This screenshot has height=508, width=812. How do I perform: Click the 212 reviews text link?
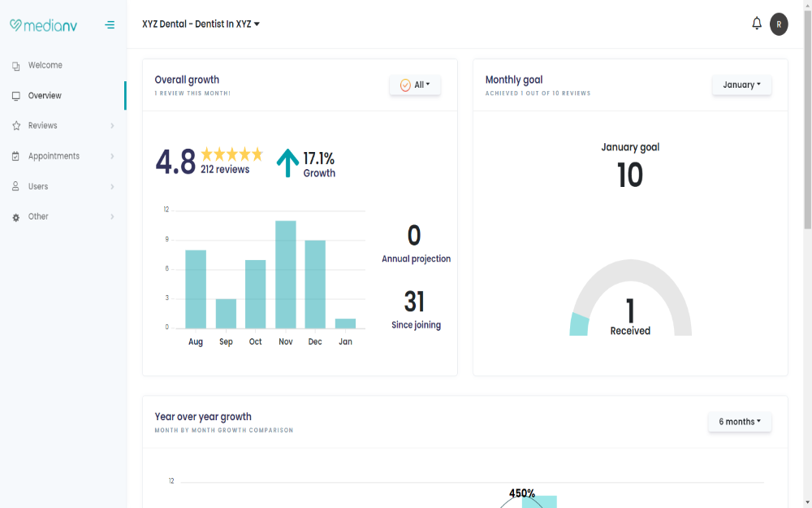[225, 170]
